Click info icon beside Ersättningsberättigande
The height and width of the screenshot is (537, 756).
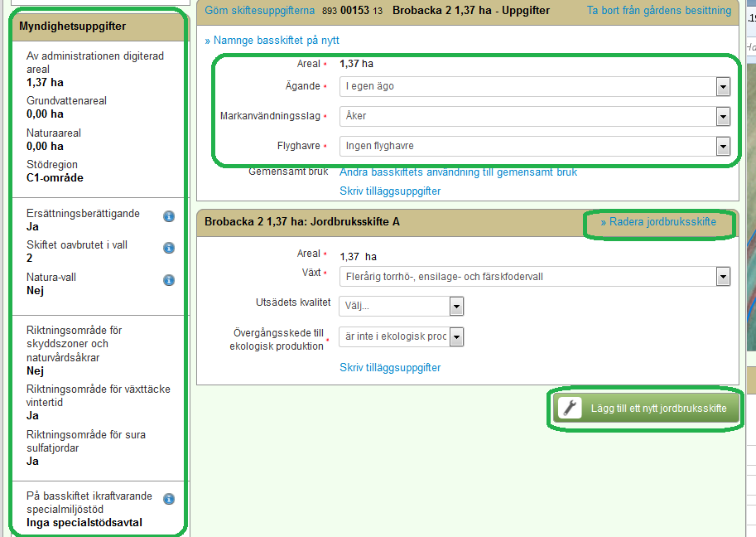[x=169, y=216]
